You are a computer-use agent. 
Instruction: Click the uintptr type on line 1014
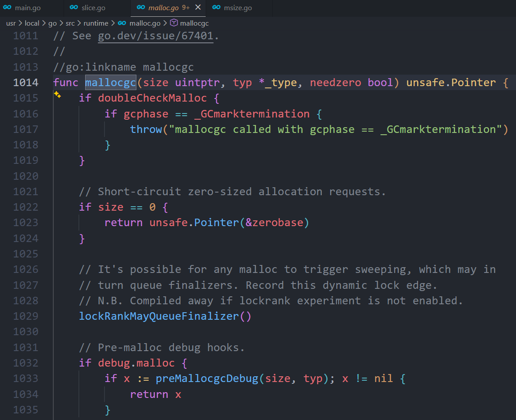(x=197, y=82)
